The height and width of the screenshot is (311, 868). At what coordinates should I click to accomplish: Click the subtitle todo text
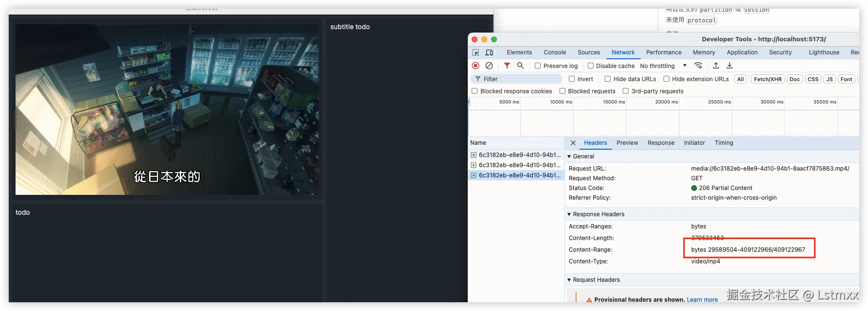click(350, 27)
